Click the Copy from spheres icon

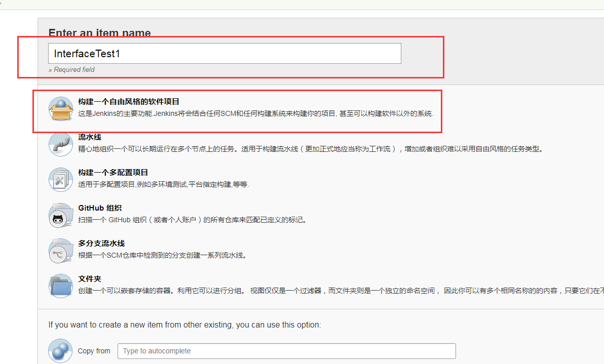(60, 350)
